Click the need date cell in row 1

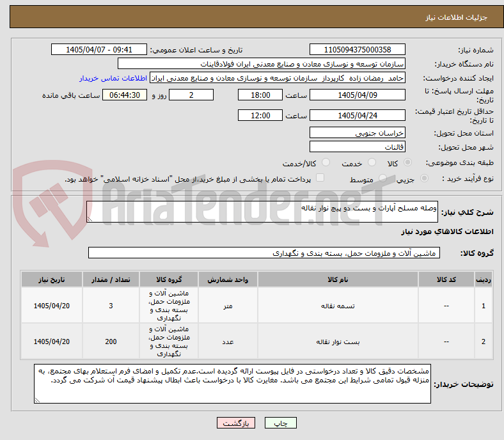tap(51, 306)
